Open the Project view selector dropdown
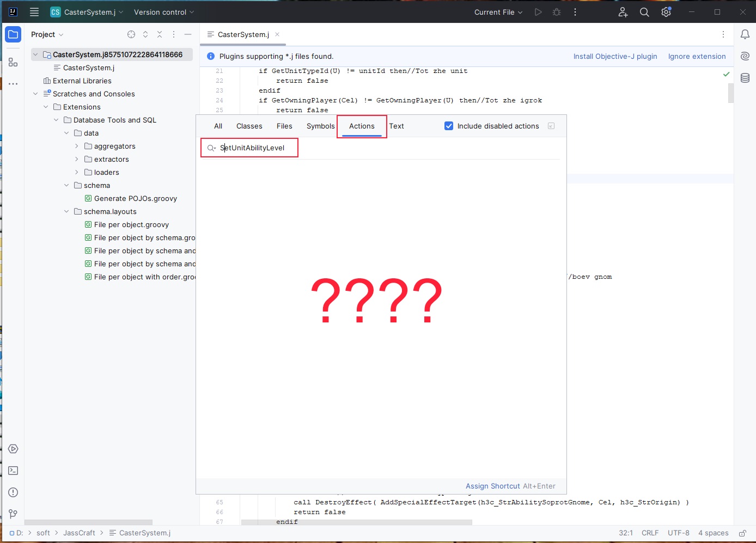The image size is (756, 543). pos(47,34)
